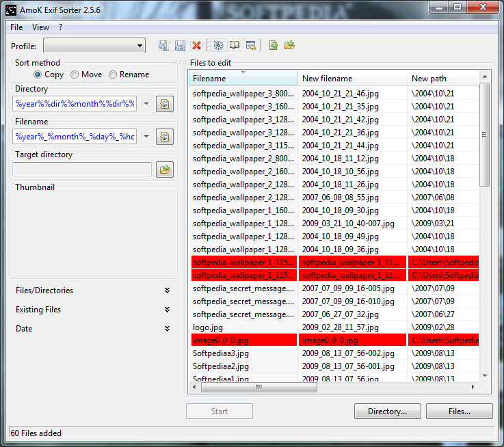Click the add folder toolbar icon
The height and width of the screenshot is (447, 504).
click(x=289, y=45)
